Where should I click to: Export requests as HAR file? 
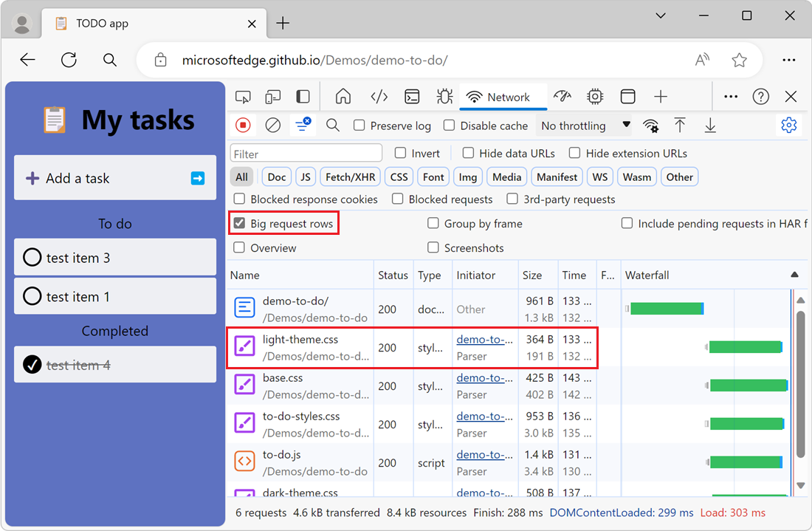click(x=709, y=125)
